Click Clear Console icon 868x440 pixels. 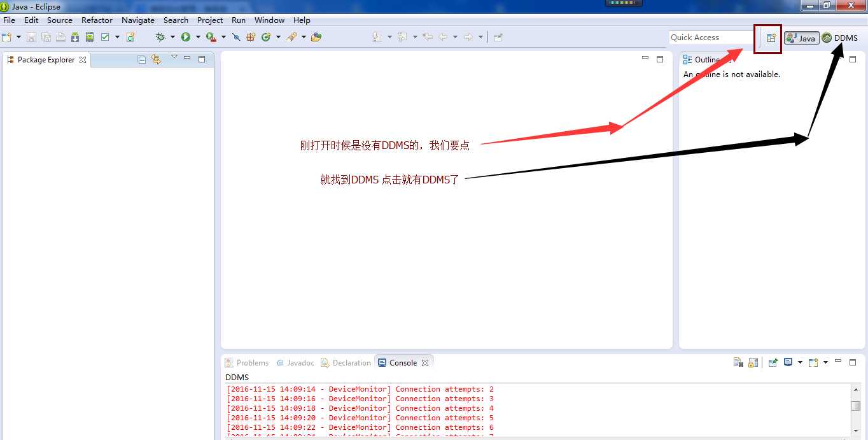(738, 362)
